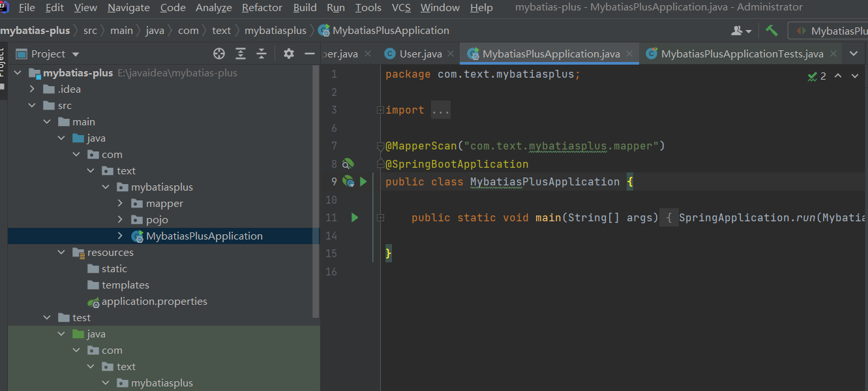Show hidden editor tabs dropdown arrow

click(x=854, y=54)
